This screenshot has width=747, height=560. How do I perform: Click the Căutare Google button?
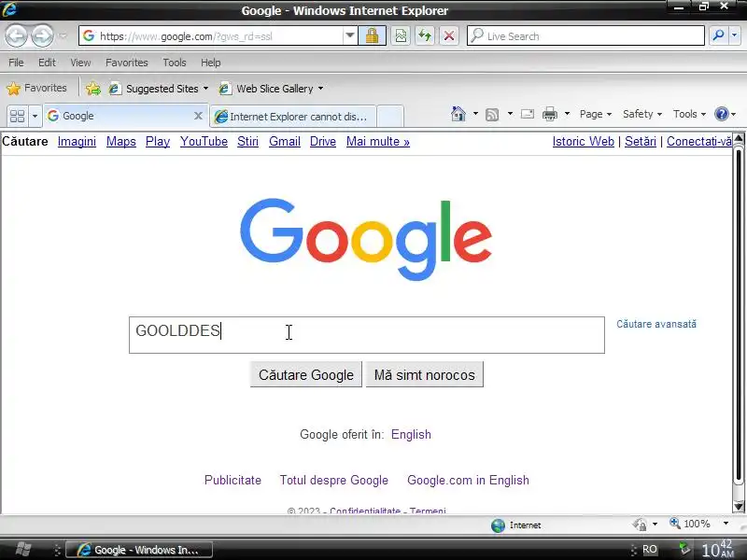306,375
